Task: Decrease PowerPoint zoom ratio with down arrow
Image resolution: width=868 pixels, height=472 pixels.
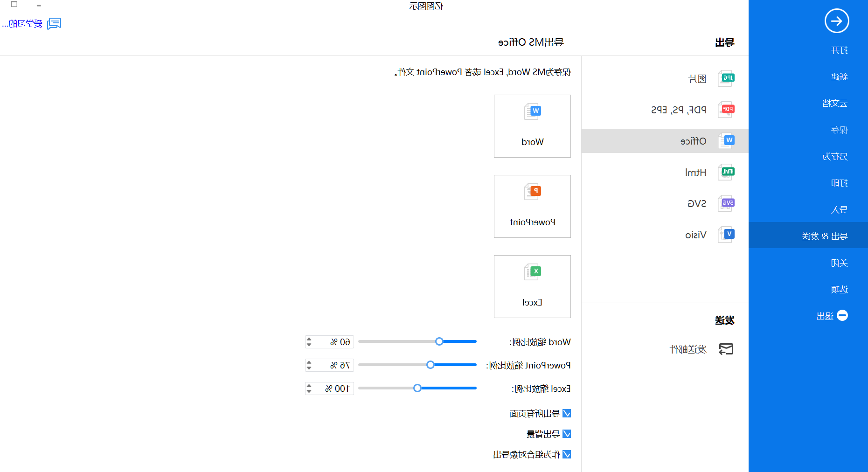Action: click(x=309, y=368)
